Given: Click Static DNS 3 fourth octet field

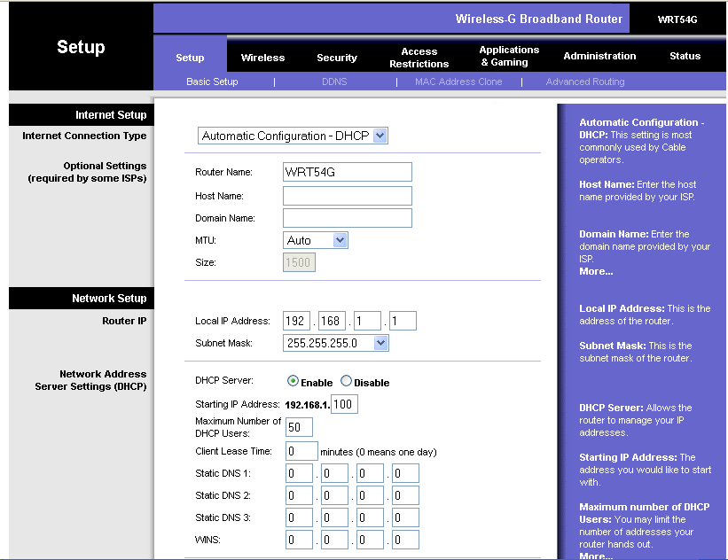Looking at the screenshot, I should coord(405,517).
